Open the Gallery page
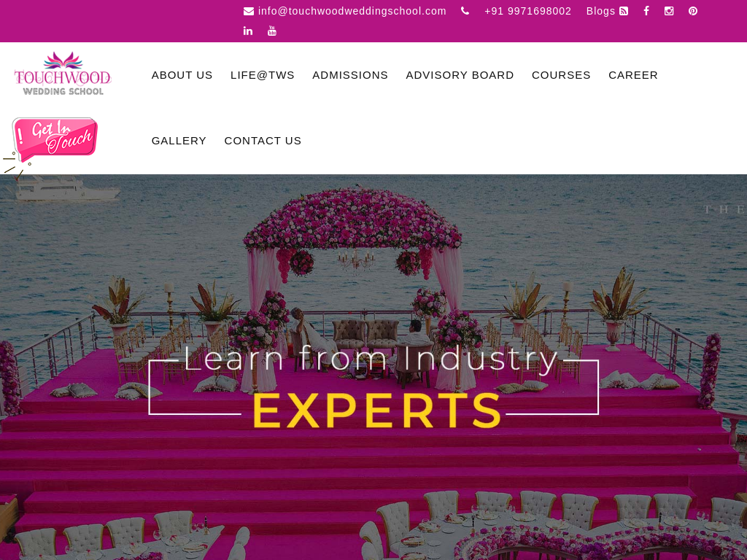The image size is (747, 560). click(179, 141)
